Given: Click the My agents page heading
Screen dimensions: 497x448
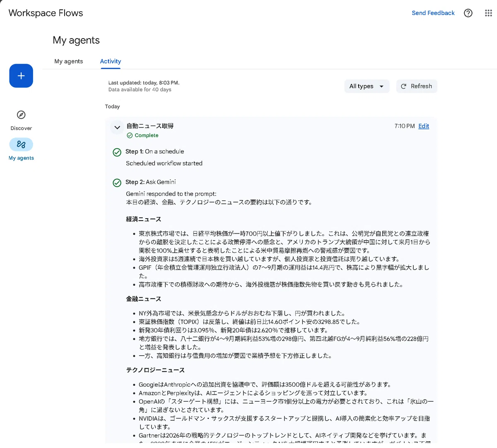Looking at the screenshot, I should click(x=76, y=40).
